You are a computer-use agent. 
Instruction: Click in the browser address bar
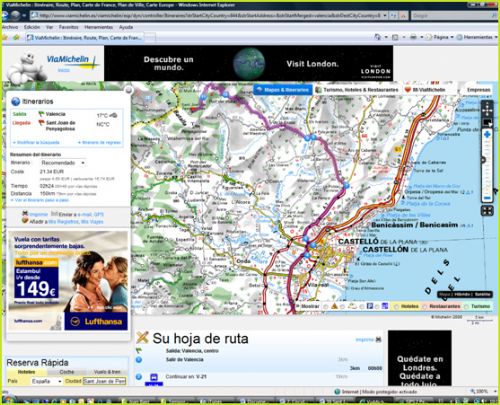206,15
